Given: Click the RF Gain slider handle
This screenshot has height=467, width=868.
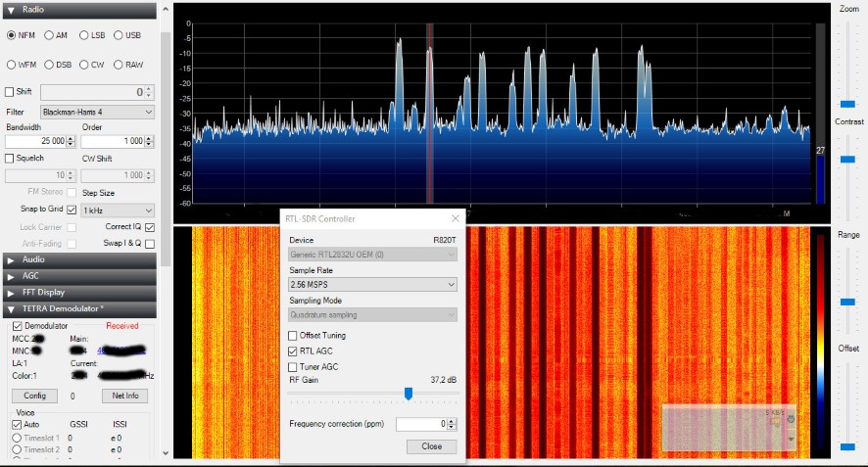Looking at the screenshot, I should tap(408, 394).
